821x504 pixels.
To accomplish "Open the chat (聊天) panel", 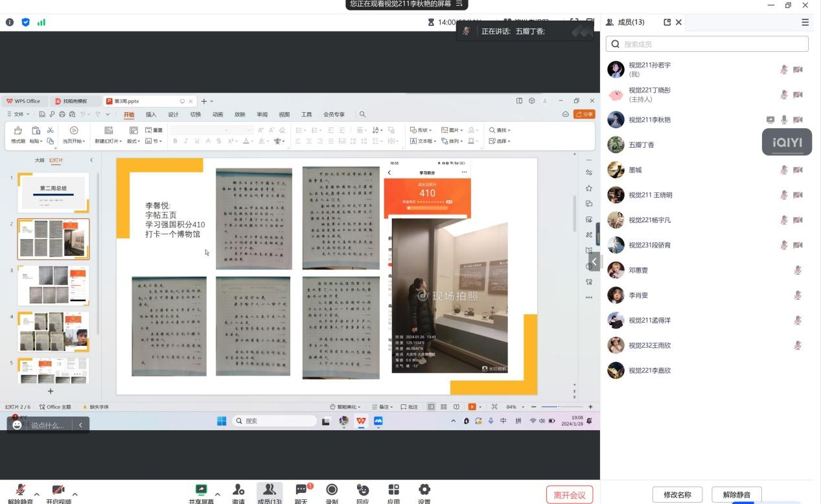I will 301,490.
